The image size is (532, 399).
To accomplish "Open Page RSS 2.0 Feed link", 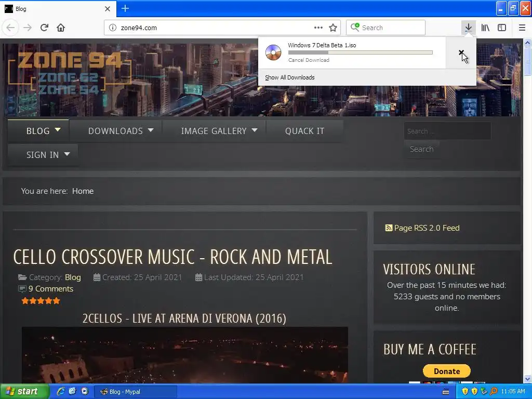I will click(x=427, y=228).
